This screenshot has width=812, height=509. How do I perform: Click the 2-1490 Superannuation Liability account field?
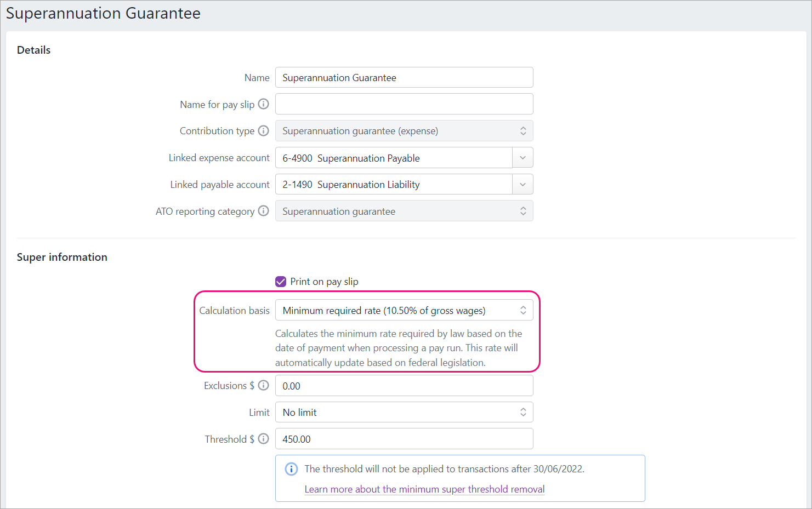click(x=394, y=185)
